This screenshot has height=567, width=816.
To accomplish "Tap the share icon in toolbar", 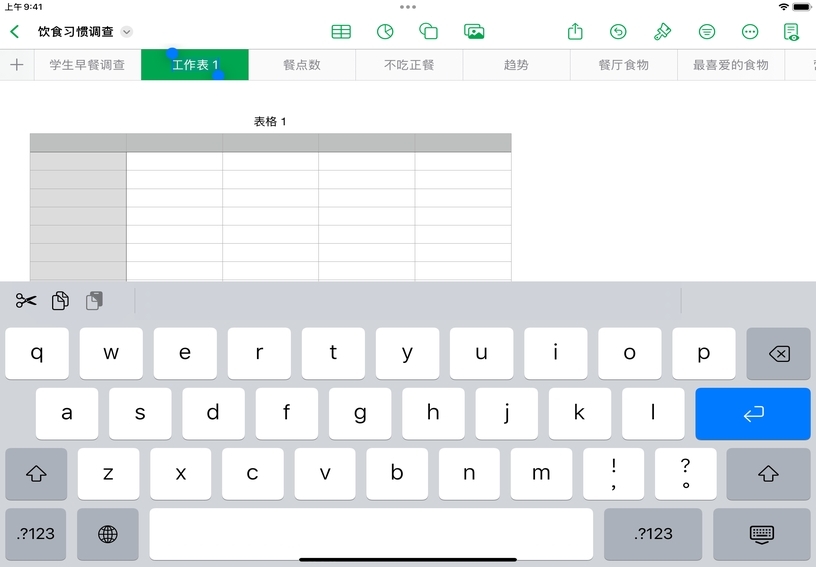I will (x=575, y=32).
